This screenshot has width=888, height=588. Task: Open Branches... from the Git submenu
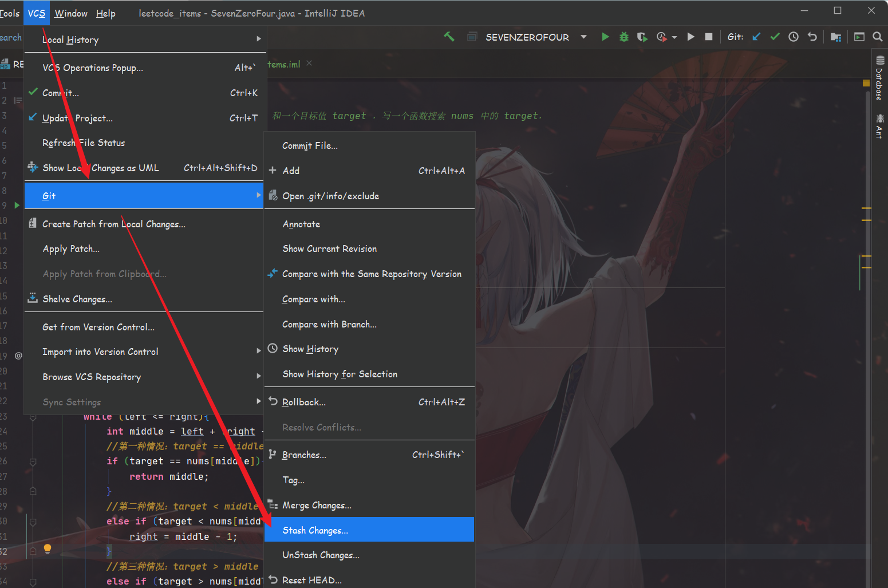click(369, 455)
